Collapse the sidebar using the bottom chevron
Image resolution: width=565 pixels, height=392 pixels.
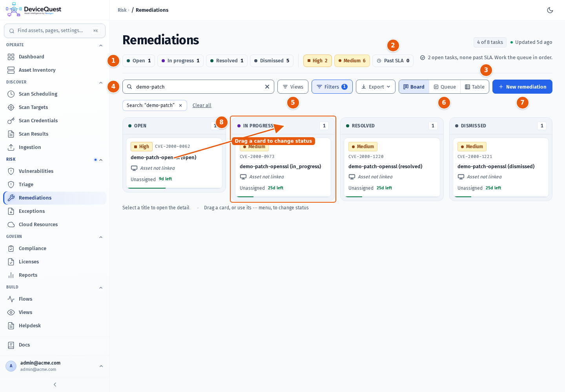pyautogui.click(x=55, y=385)
